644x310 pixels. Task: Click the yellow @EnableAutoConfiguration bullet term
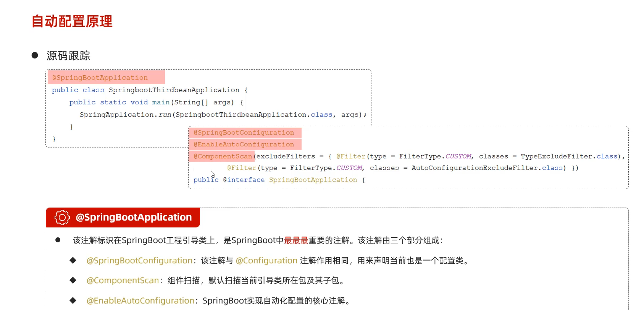pyautogui.click(x=140, y=301)
